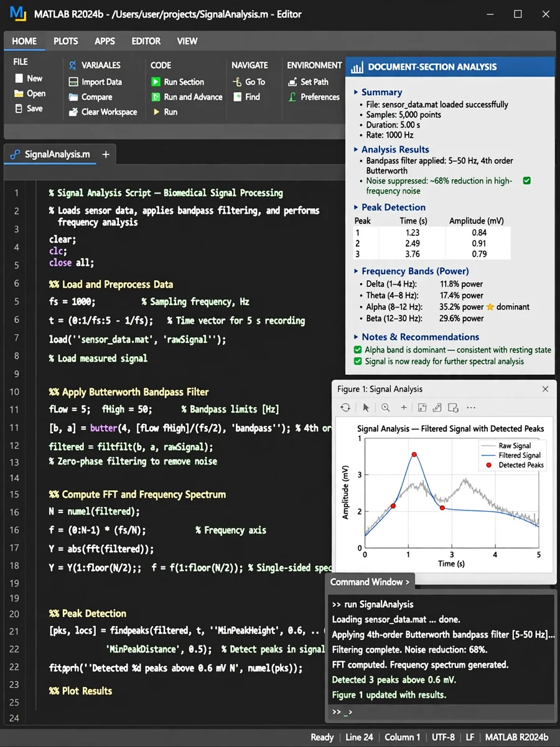Click the 'fs = 1000;' code line
560x747 pixels.
click(x=72, y=301)
